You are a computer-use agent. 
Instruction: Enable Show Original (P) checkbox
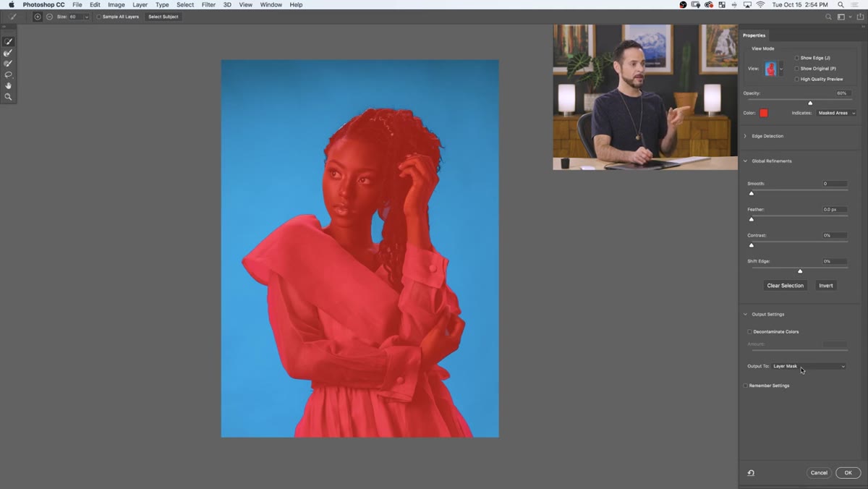point(797,69)
